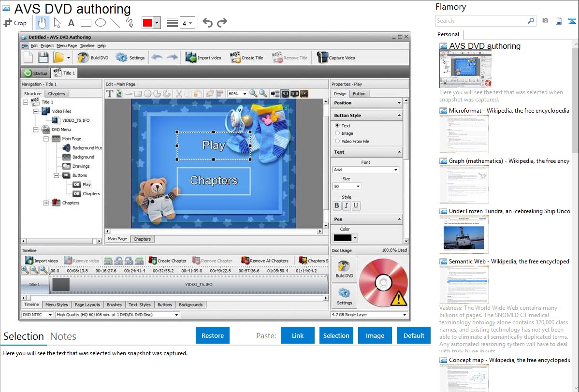Click Flamory search magnifier icon
The image size is (579, 392).
(x=531, y=21)
